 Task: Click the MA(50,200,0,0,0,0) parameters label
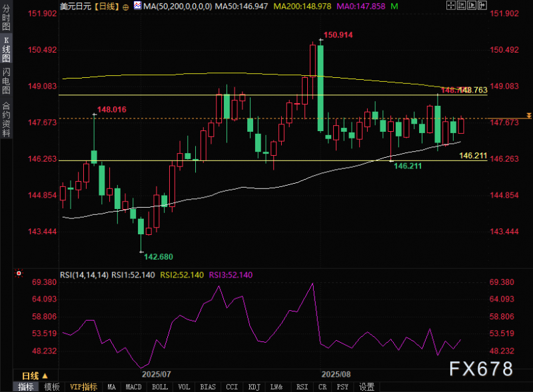click(177, 6)
